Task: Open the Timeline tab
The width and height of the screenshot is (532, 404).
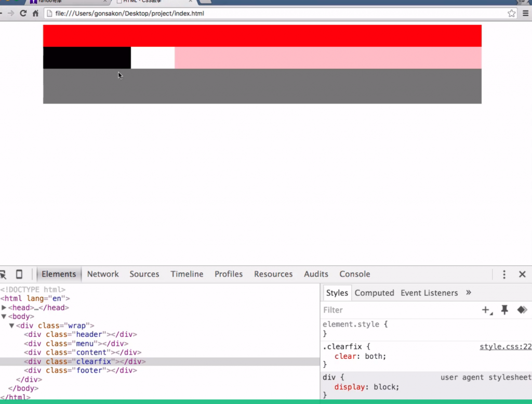Action: (x=187, y=274)
